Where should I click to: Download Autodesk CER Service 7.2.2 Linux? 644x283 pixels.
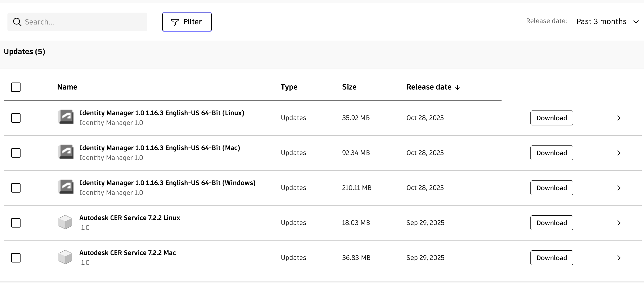coord(551,223)
